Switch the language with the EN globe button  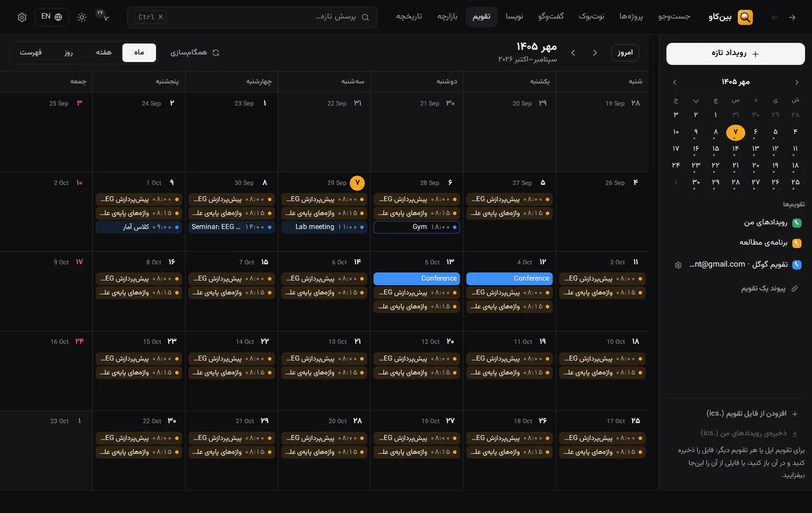coord(52,17)
